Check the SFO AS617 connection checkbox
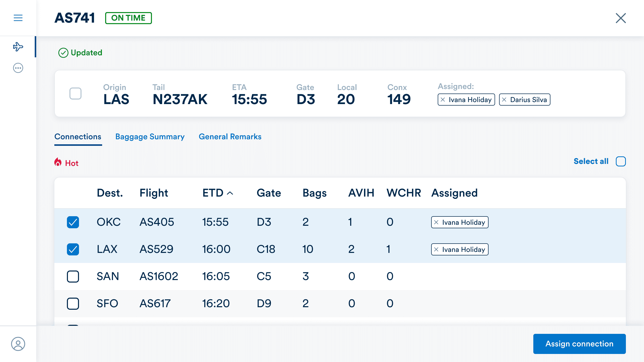The height and width of the screenshot is (362, 644). (x=73, y=304)
